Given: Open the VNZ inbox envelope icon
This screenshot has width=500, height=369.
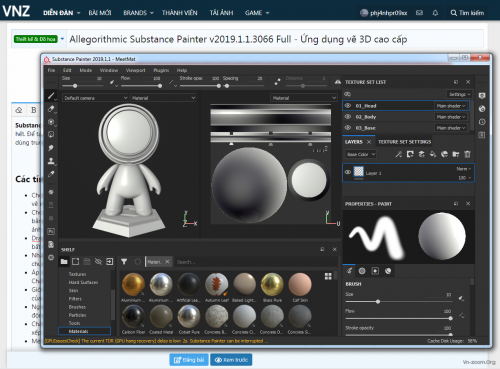Looking at the screenshot, I should click(419, 13).
